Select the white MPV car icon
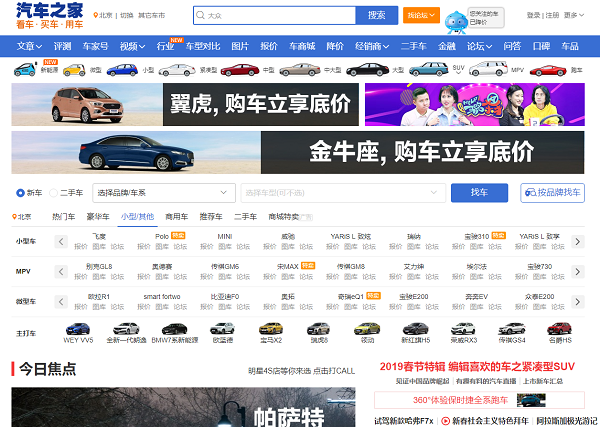This screenshot has width=600, height=427. click(488, 69)
